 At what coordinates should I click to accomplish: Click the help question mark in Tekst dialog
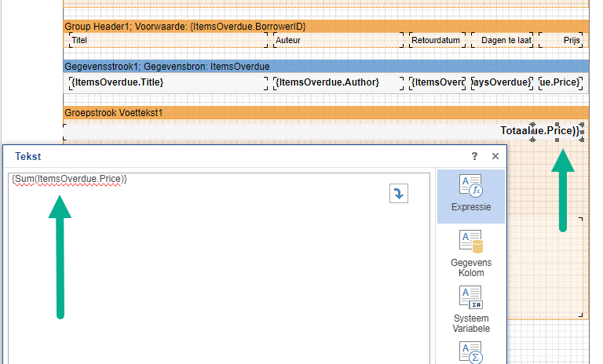click(x=474, y=157)
